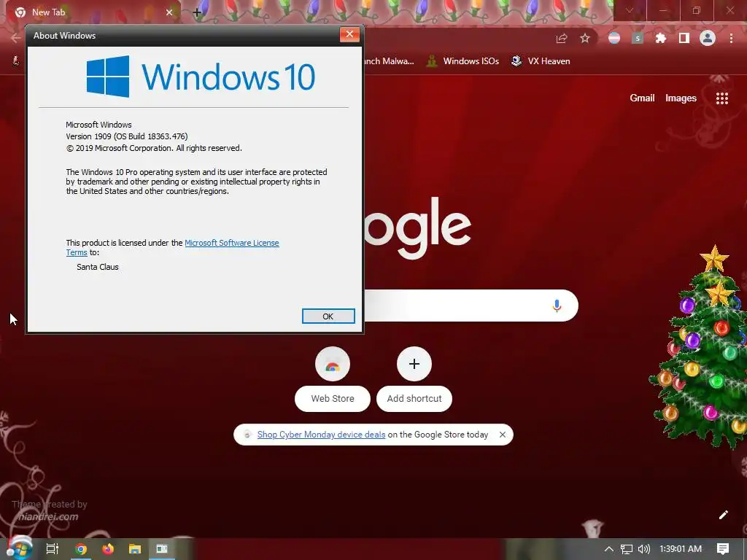Open the partially hidden Malwa... bookmark
Screen dimensions: 747x560
pyautogui.click(x=390, y=61)
